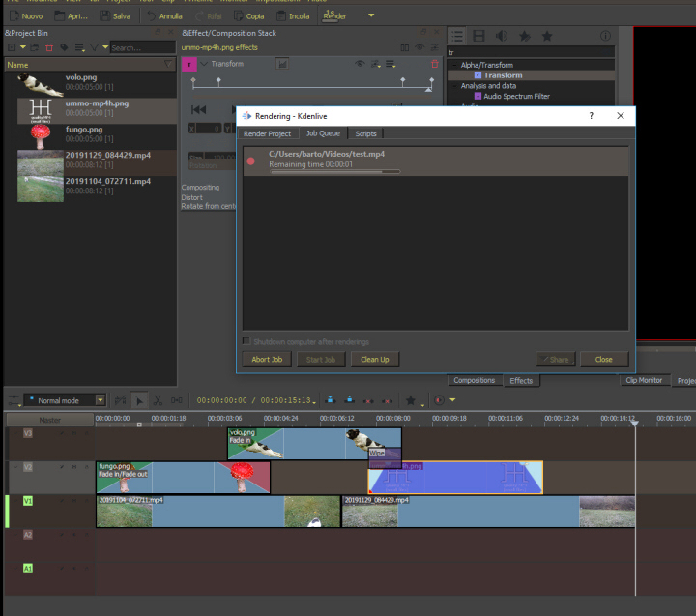Viewport: 696px width, 616px height.
Task: Collapse the Alpha/Transform effects category
Action: [x=454, y=66]
